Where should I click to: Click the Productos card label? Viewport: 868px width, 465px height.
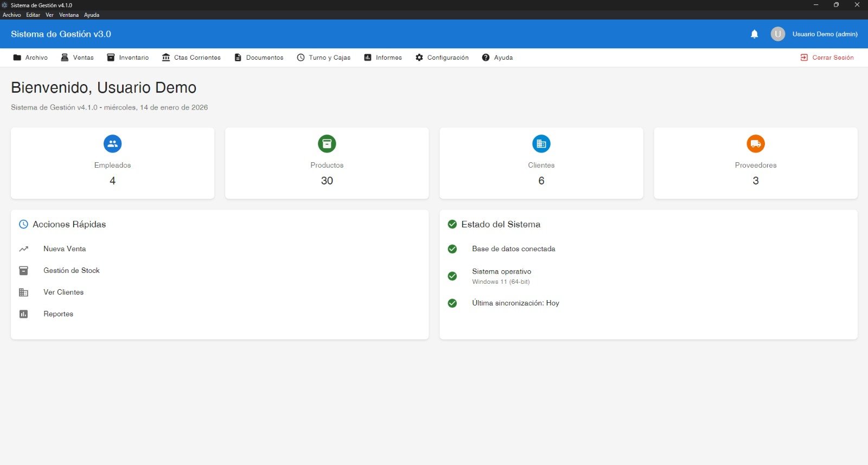pos(327,165)
